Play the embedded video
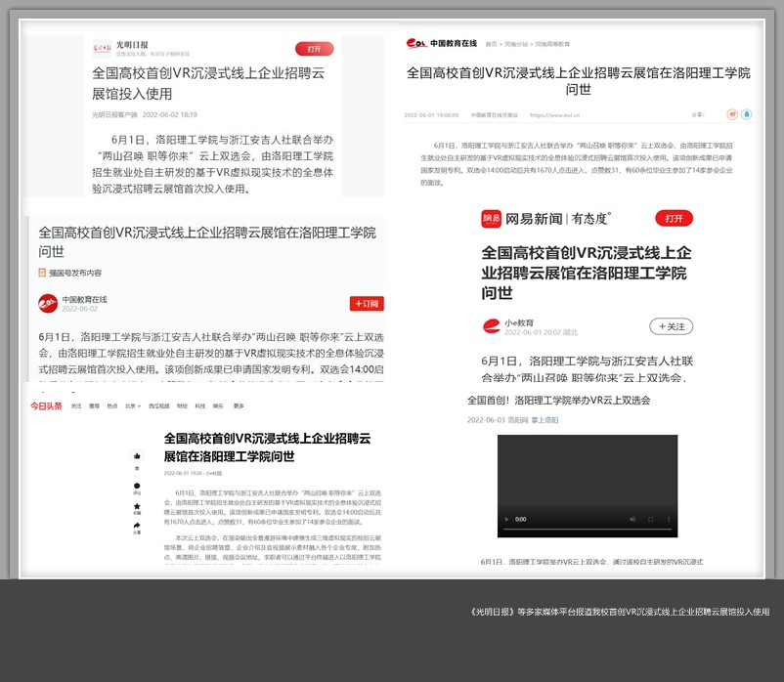784x682 pixels. click(x=505, y=519)
